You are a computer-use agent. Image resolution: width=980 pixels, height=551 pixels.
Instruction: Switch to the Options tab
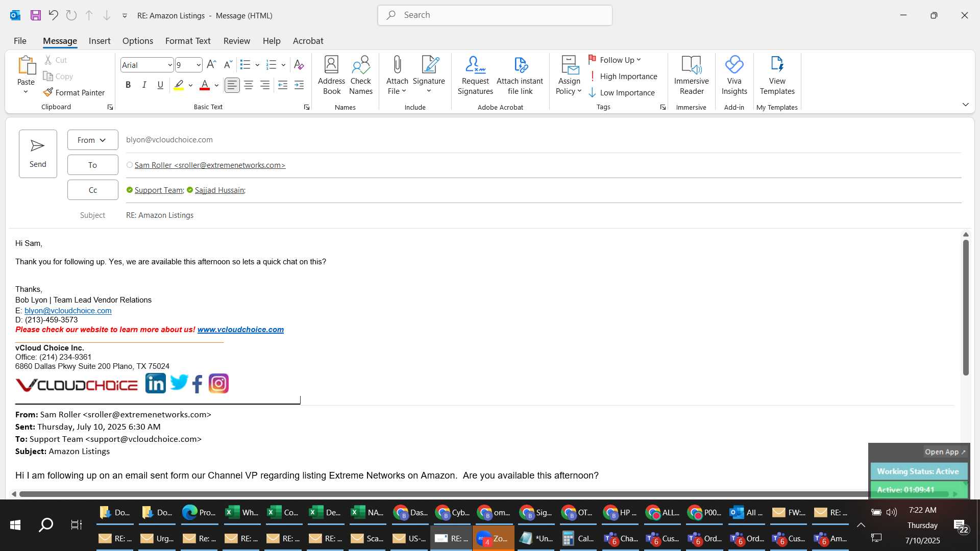pos(137,41)
